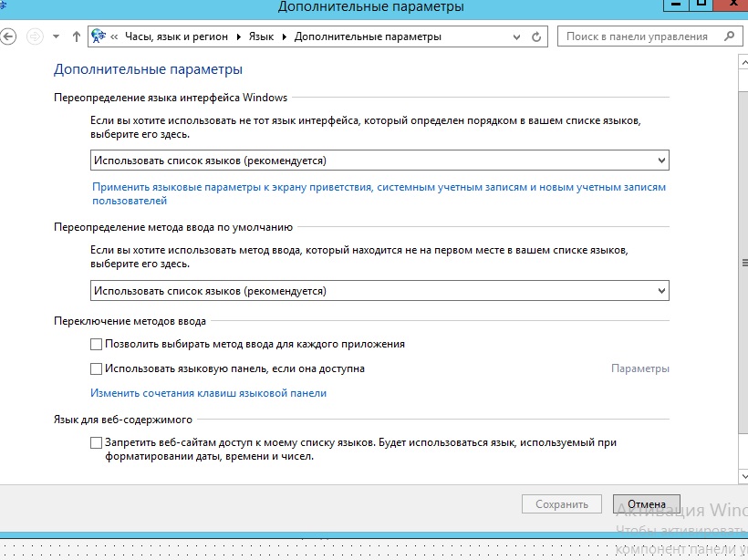Click the refresh button in address bar
Image resolution: width=748 pixels, height=560 pixels.
(536, 37)
